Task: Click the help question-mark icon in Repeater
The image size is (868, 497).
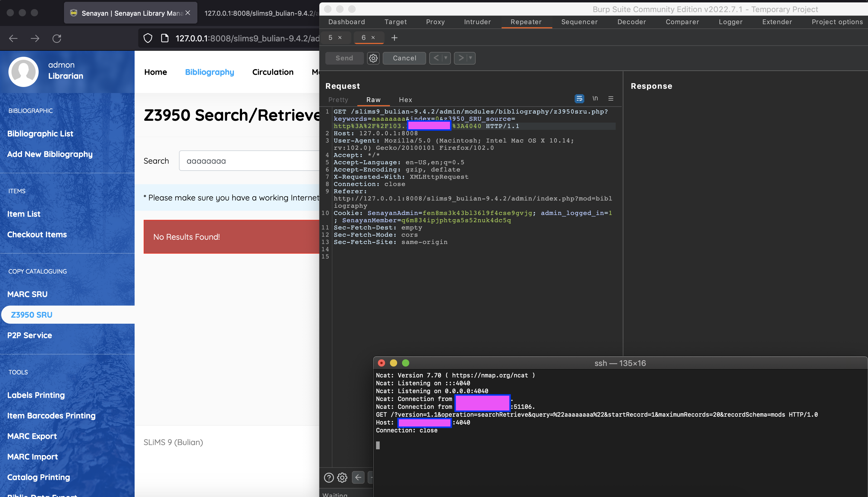Action: (x=329, y=478)
